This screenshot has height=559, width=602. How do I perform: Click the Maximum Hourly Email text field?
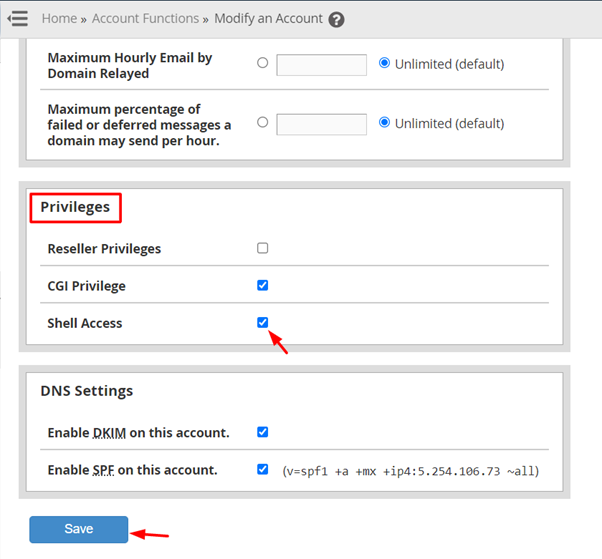[321, 65]
